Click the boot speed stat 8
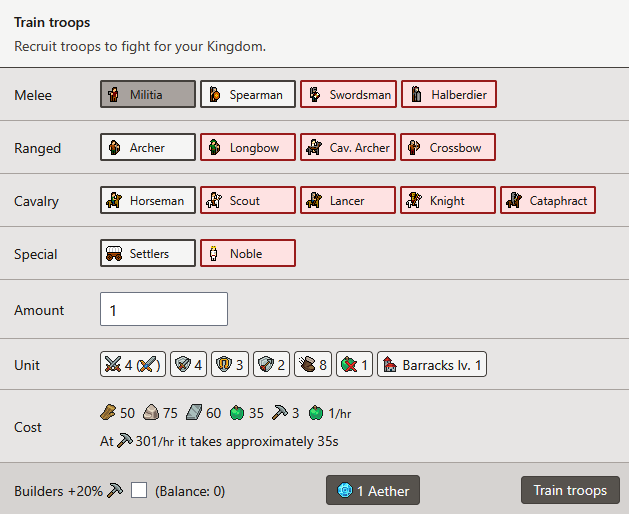 tap(312, 364)
